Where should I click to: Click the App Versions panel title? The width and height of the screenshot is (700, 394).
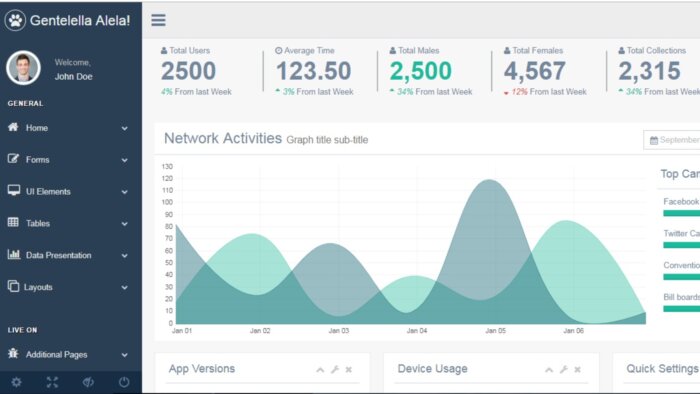pos(202,369)
